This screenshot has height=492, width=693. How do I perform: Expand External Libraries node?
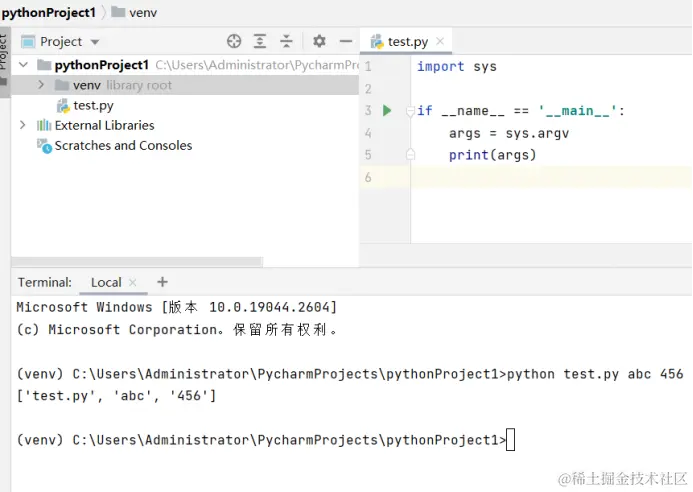click(23, 125)
